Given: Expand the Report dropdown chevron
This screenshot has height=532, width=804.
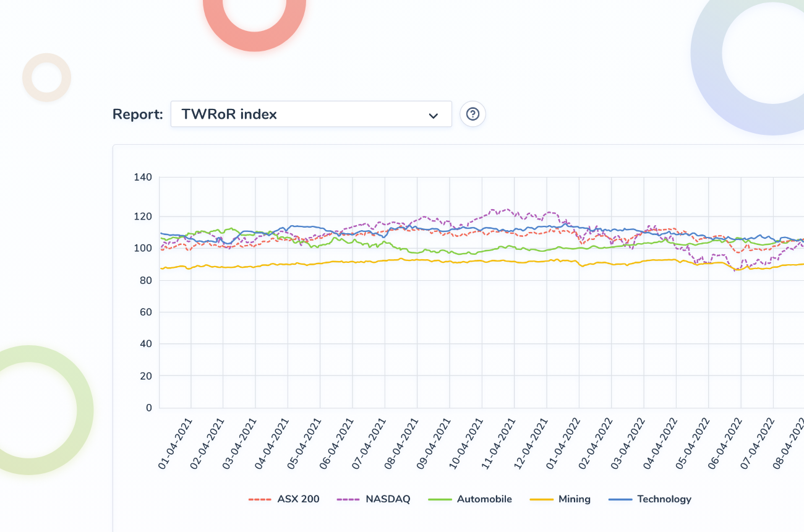Looking at the screenshot, I should 434,116.
